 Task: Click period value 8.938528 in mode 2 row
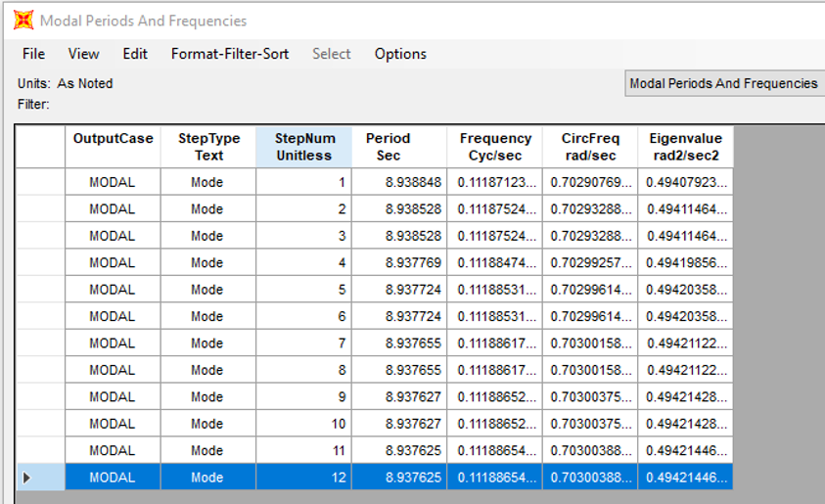399,208
